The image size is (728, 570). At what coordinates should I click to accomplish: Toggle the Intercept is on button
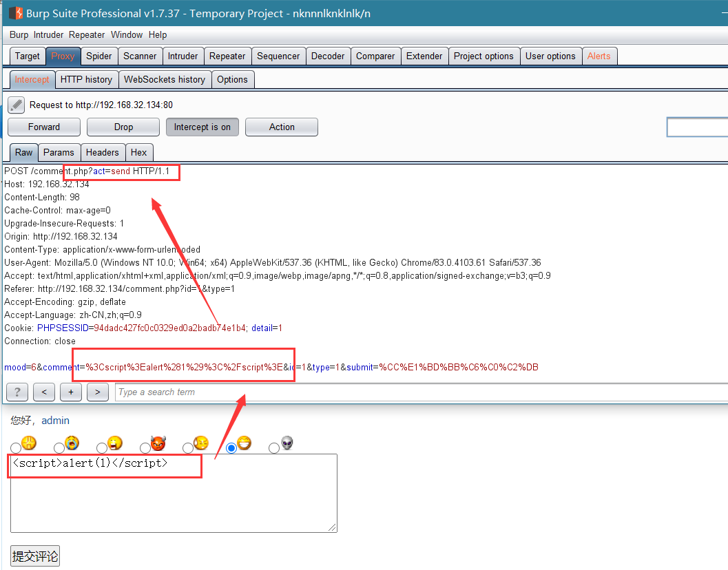pos(202,127)
